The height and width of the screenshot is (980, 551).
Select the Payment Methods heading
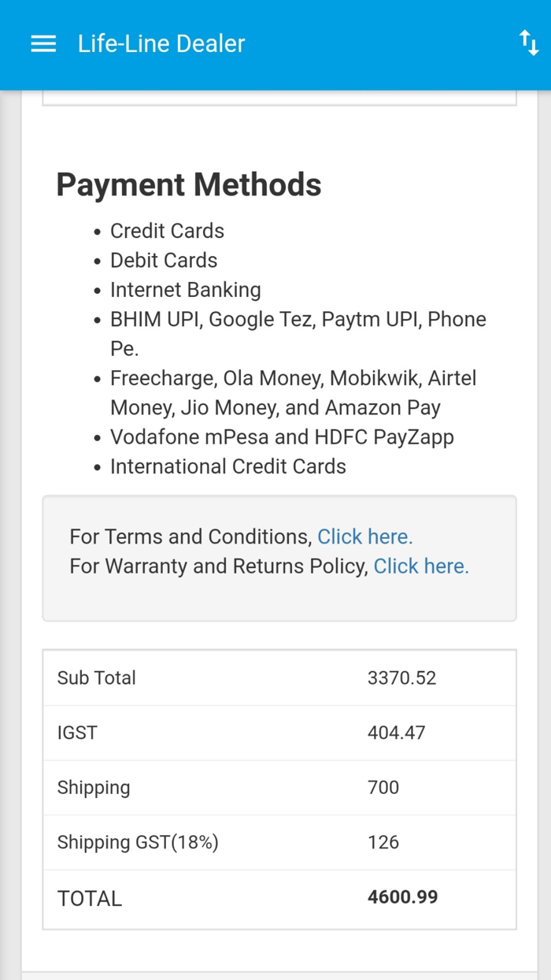click(x=189, y=185)
